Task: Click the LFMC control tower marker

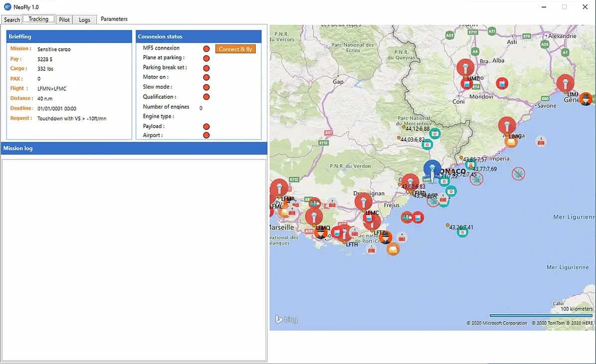Action: [x=364, y=202]
